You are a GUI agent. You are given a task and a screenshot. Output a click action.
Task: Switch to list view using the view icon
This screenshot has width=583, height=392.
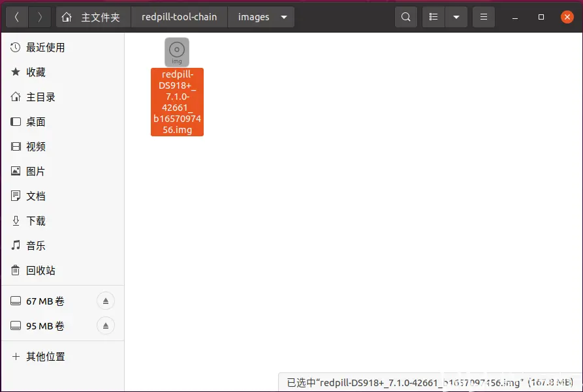[433, 17]
